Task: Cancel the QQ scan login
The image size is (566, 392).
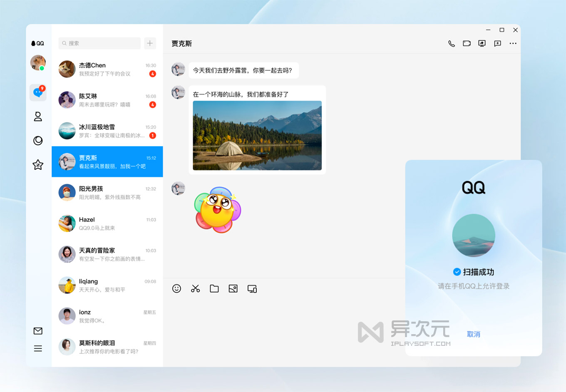Action: (474, 334)
